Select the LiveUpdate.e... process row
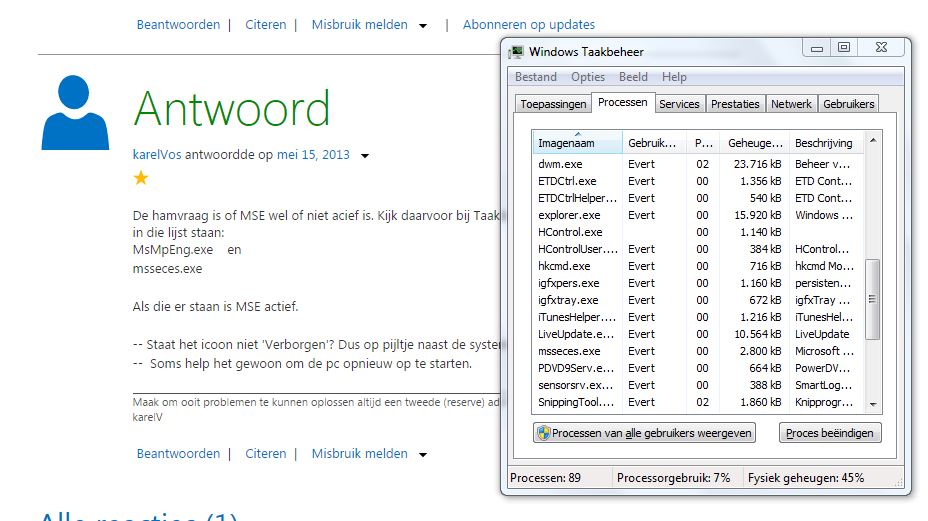 point(698,334)
